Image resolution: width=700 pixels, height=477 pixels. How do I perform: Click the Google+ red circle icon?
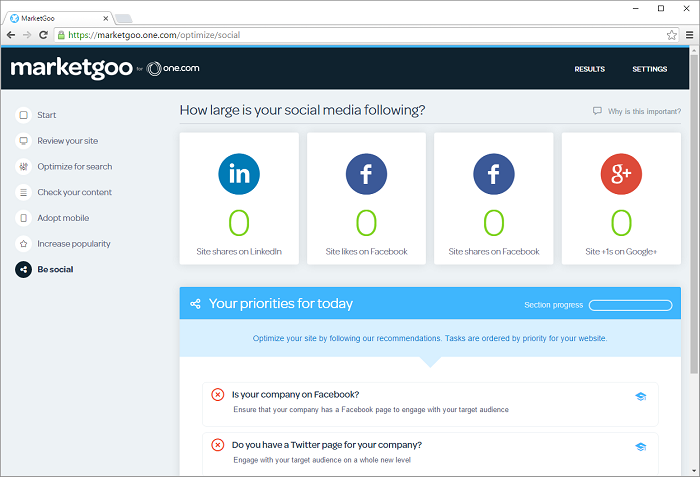(x=621, y=174)
